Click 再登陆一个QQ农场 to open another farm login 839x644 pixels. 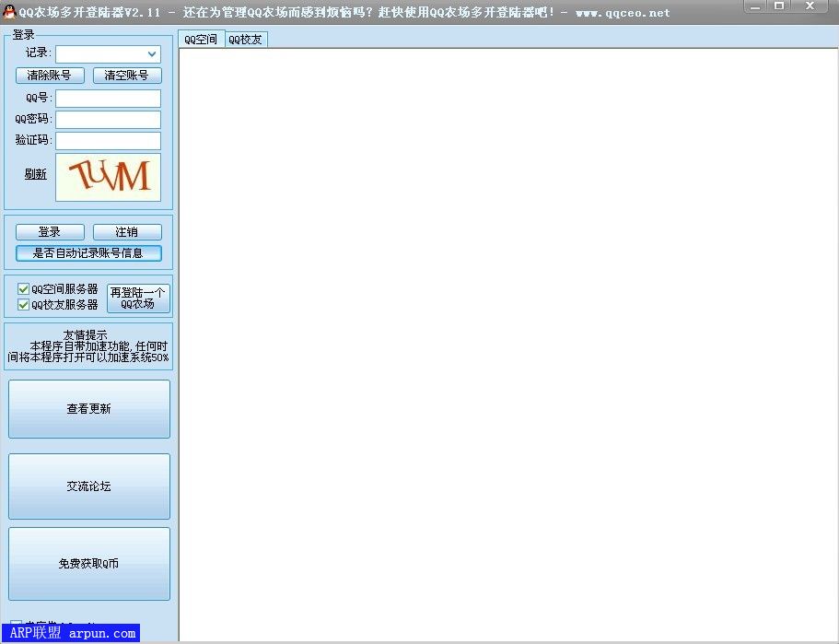coord(137,297)
